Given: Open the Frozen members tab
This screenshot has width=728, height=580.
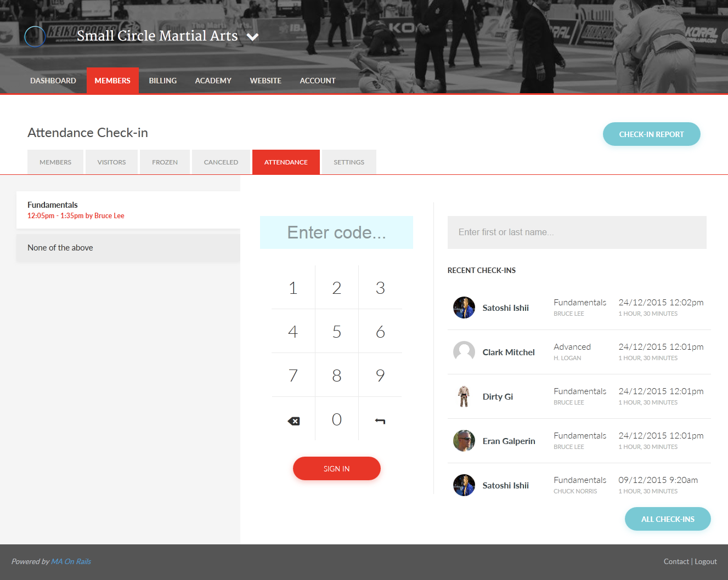Looking at the screenshot, I should tap(165, 162).
